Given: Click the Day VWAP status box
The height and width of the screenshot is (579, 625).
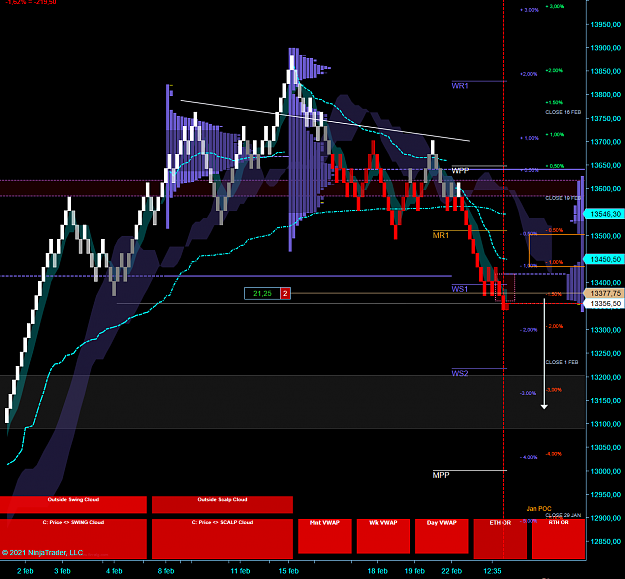Looking at the screenshot, I should [442, 536].
